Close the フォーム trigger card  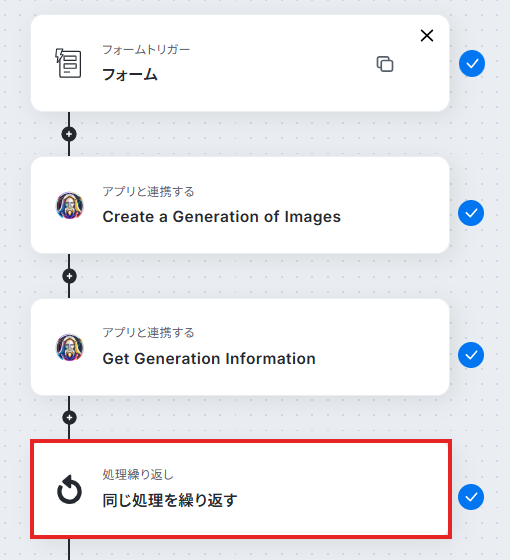click(427, 36)
